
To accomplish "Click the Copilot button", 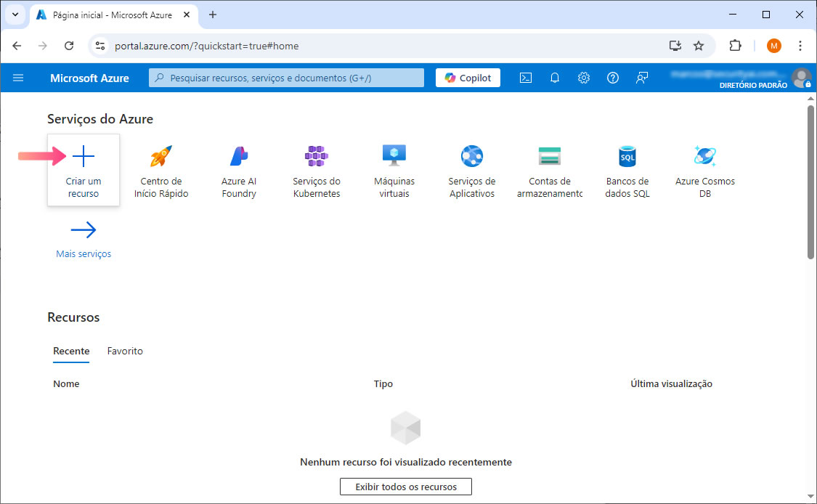I will click(468, 78).
